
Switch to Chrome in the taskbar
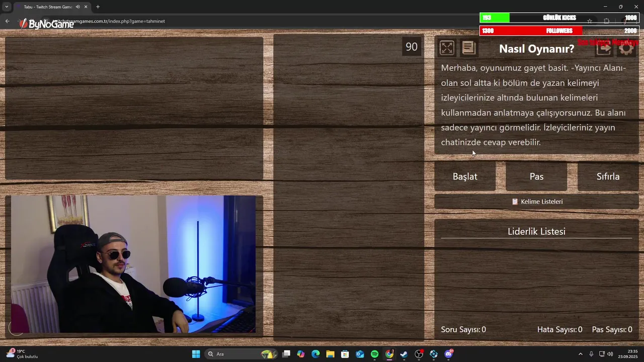click(x=389, y=354)
